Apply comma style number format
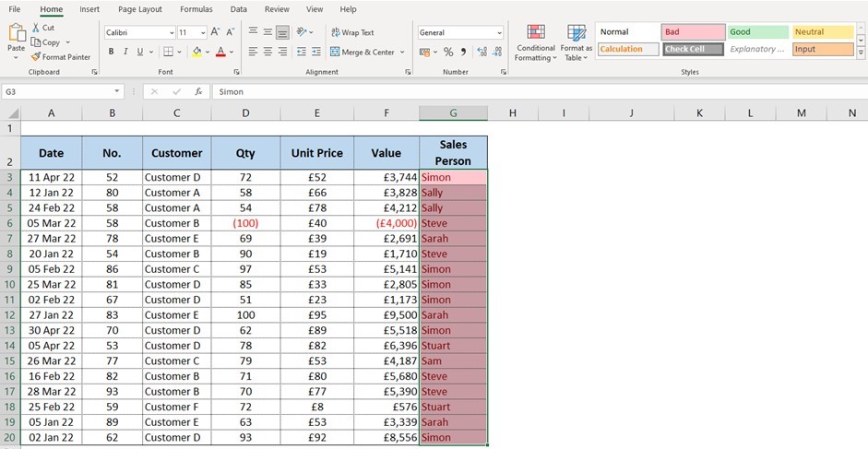Screen dimensions: 868x449 click(x=463, y=53)
